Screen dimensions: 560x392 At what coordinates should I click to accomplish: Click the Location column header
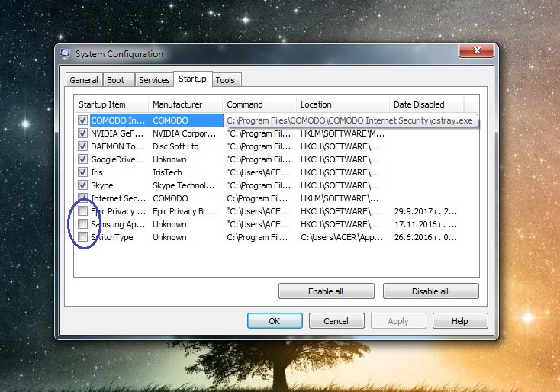coord(343,104)
